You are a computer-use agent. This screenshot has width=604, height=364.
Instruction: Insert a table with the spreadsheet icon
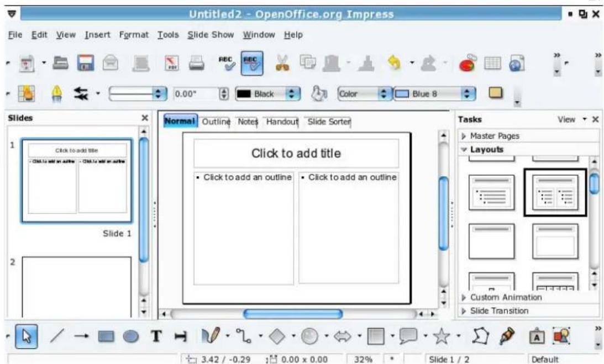(492, 63)
